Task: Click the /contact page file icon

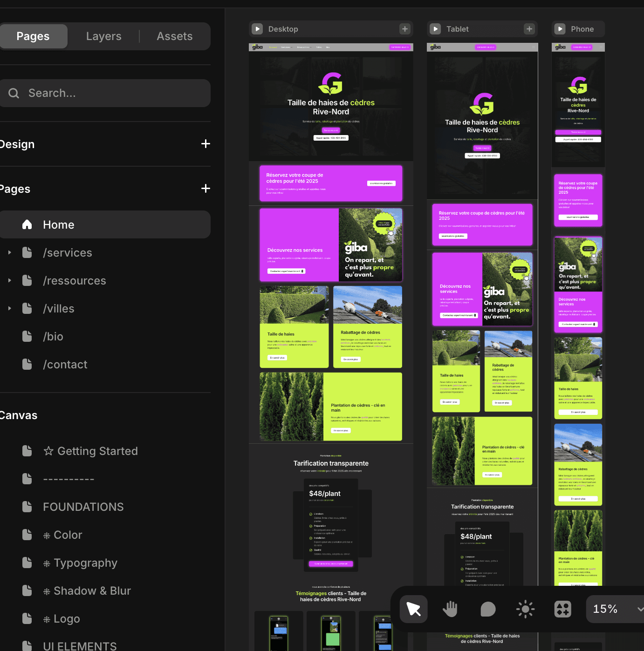Action: tap(27, 364)
